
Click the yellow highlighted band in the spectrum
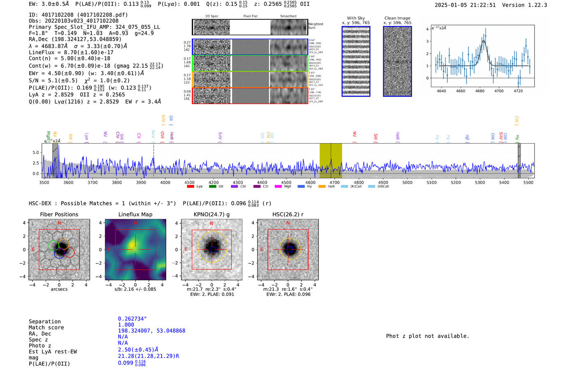[330, 160]
